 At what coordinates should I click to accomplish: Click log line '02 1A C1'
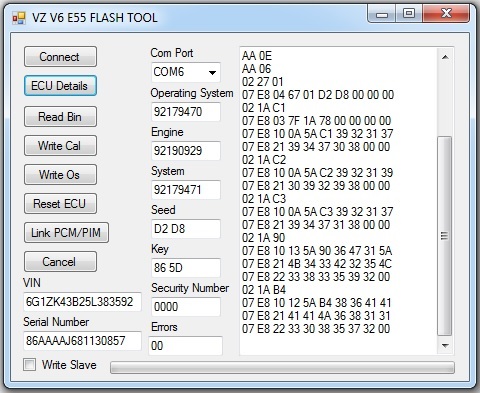264,108
